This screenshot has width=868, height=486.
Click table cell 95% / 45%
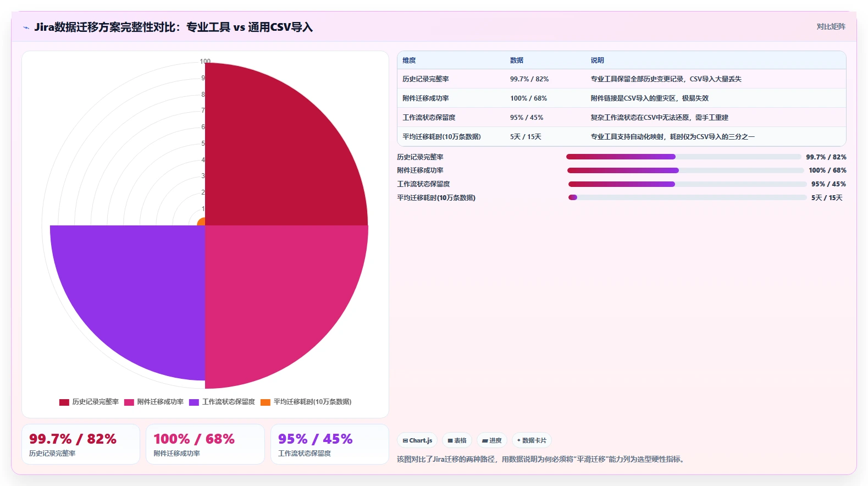[527, 118]
